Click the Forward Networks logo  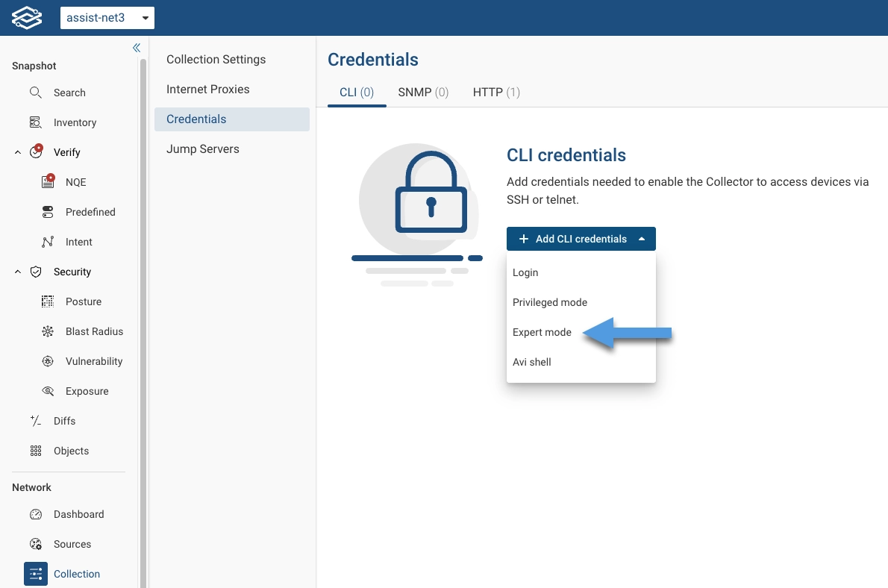pyautogui.click(x=27, y=18)
